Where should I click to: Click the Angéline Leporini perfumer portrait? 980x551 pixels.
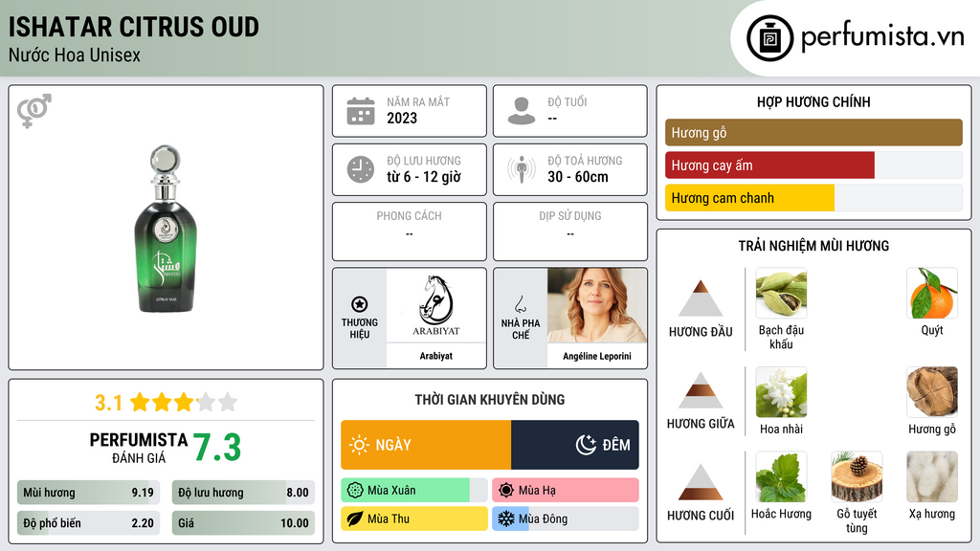click(597, 305)
